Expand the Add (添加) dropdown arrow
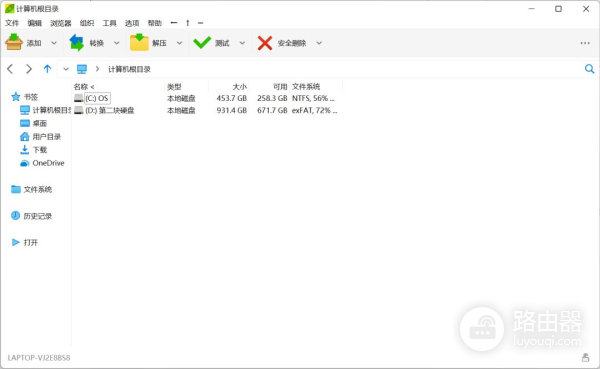Screen dimensions: 600x369 [x=54, y=43]
